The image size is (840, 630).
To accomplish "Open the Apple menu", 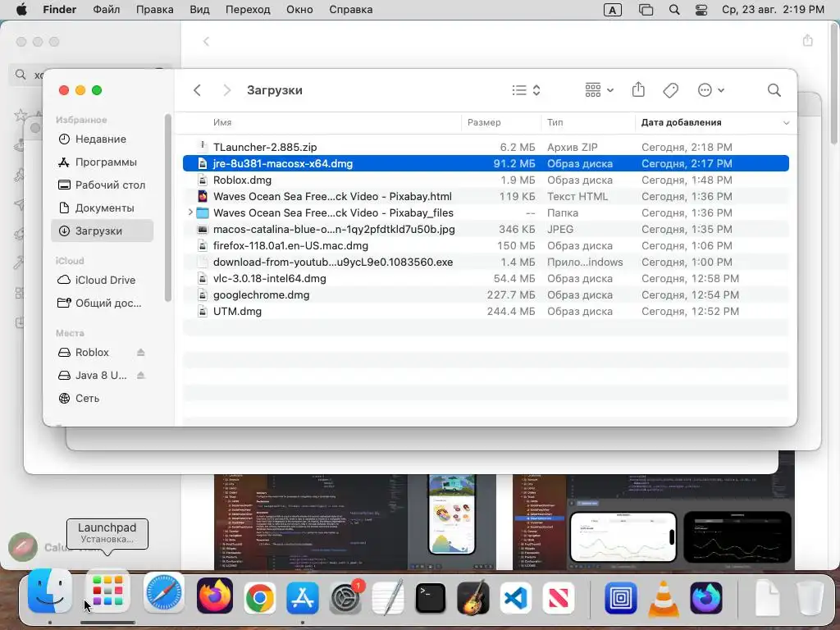I will point(21,10).
